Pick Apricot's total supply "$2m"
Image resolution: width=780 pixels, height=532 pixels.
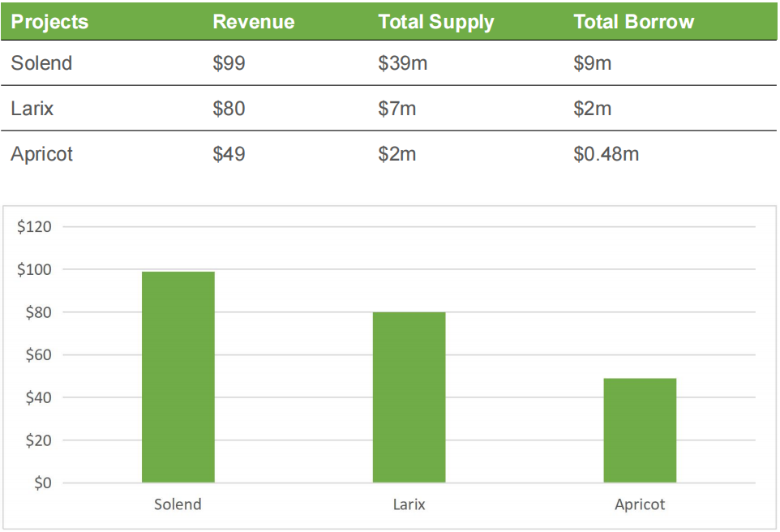tap(397, 154)
